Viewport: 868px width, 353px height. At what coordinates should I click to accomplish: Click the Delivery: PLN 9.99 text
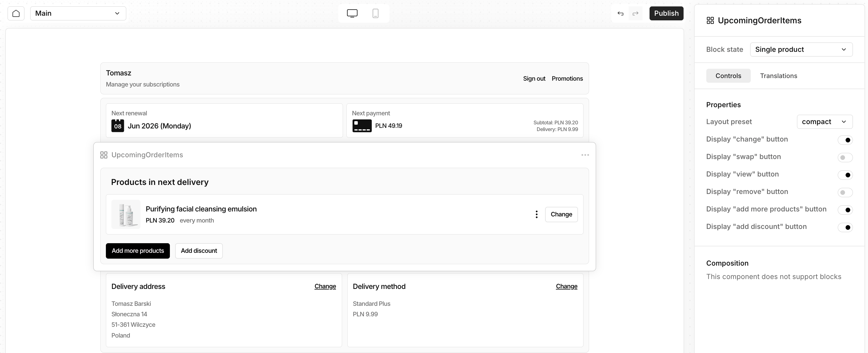pyautogui.click(x=557, y=129)
